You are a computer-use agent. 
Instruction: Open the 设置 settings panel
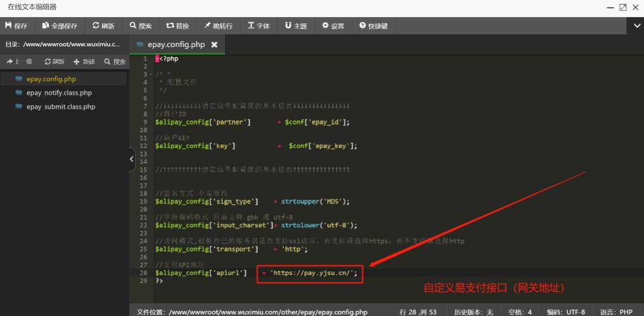333,26
